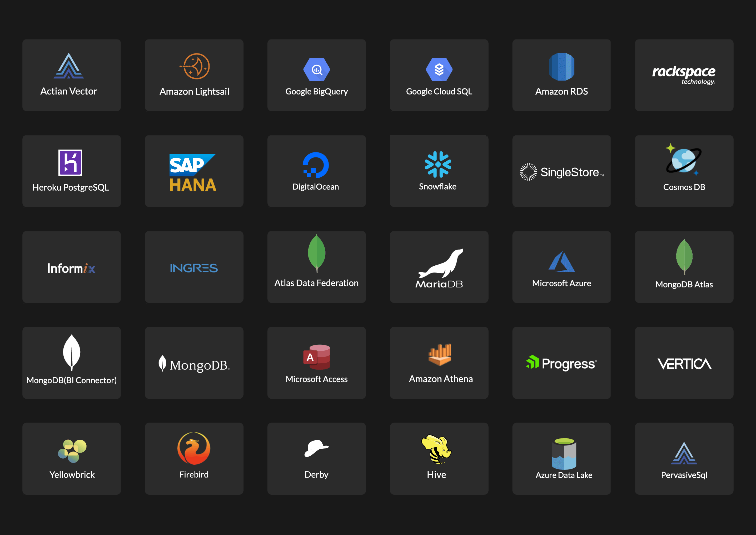756x535 pixels.
Task: Click the Informix tile
Action: tap(71, 267)
